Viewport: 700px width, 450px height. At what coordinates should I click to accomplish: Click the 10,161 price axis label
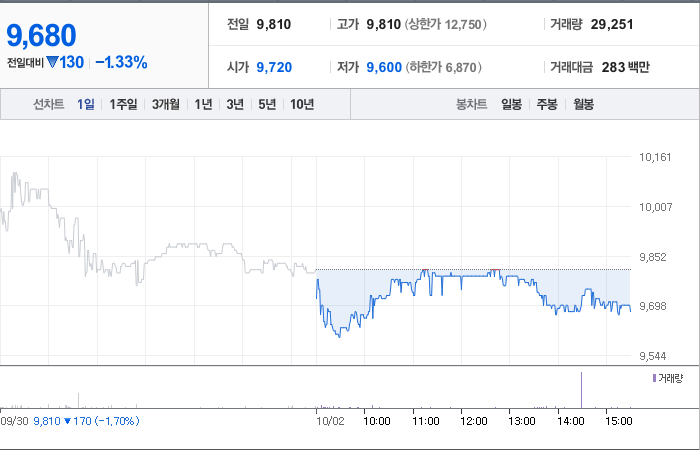(655, 157)
